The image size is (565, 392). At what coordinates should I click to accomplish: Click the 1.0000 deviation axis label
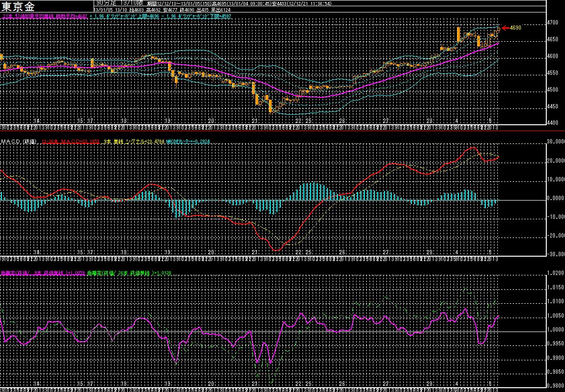555,330
